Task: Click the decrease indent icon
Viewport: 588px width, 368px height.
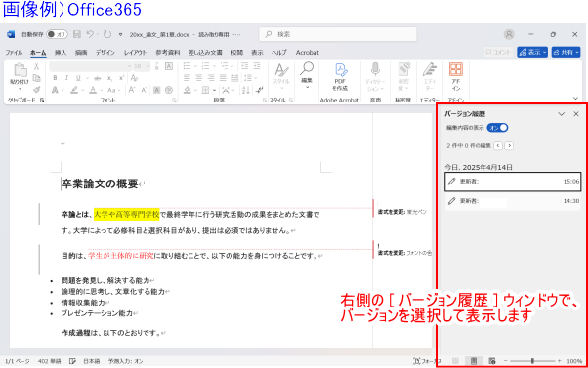Action: tap(245, 66)
